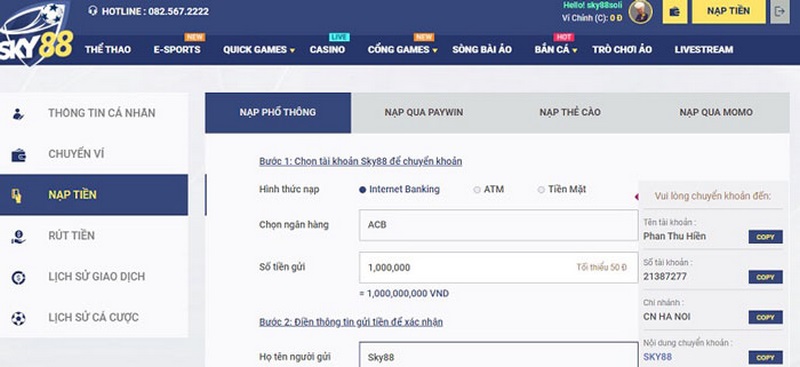The height and width of the screenshot is (367, 800).
Task: Copy the account number 21387277
Action: 765,277
